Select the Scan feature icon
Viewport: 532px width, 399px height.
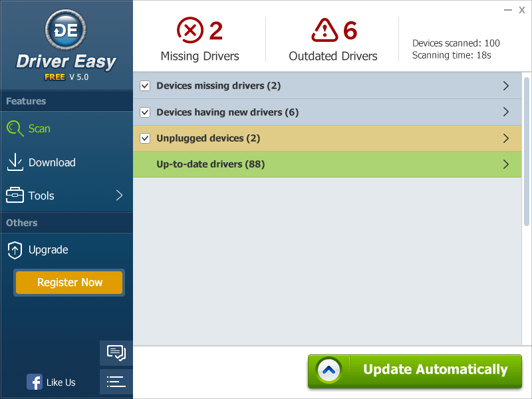tap(15, 129)
